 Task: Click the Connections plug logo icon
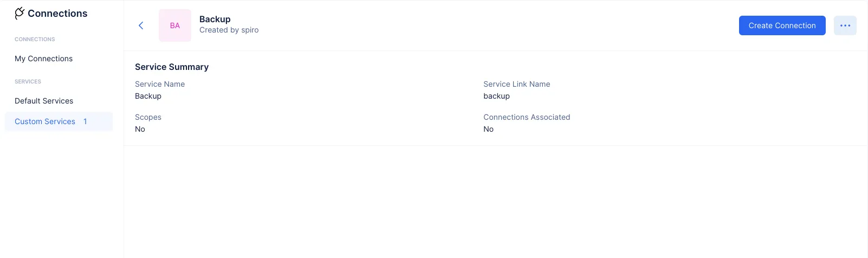click(x=20, y=13)
